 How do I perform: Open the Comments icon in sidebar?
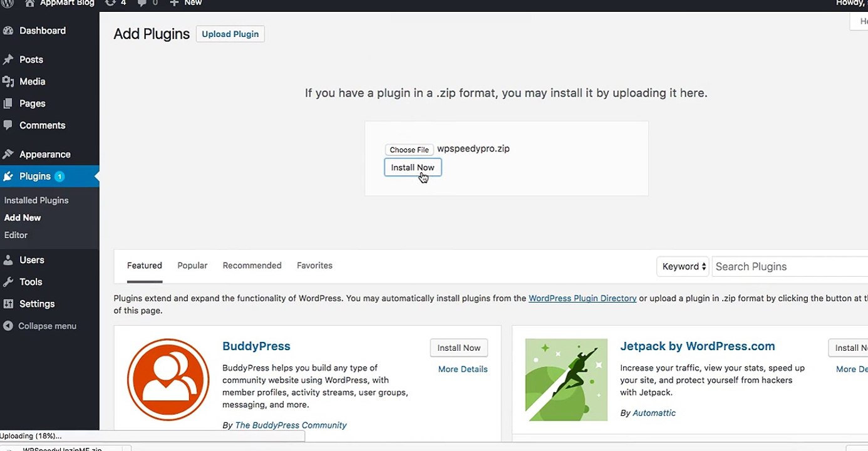[x=8, y=125]
